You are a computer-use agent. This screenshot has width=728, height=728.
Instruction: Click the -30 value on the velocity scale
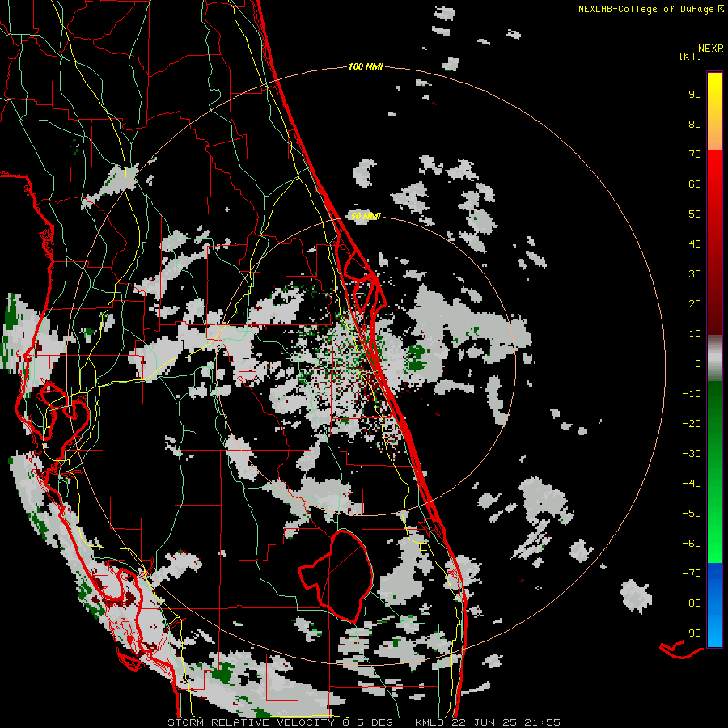point(692,454)
